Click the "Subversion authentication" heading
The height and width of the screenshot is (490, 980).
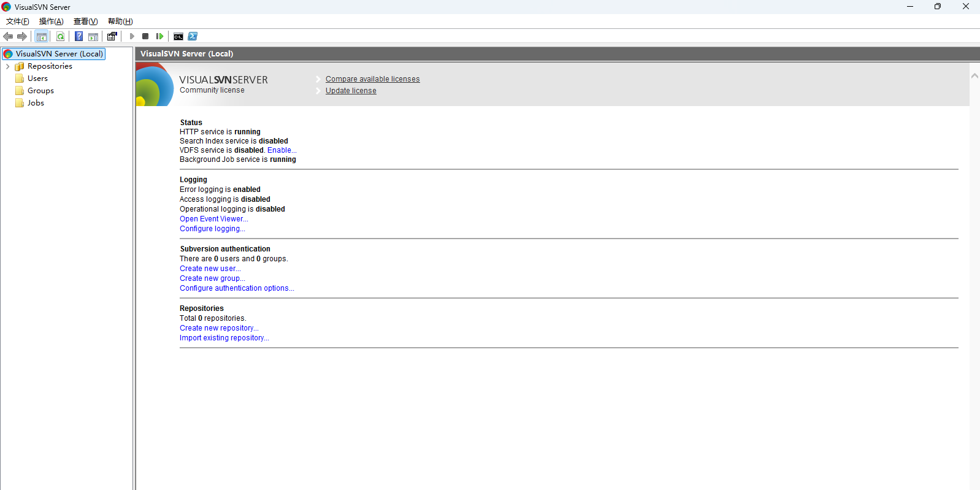[x=225, y=249]
